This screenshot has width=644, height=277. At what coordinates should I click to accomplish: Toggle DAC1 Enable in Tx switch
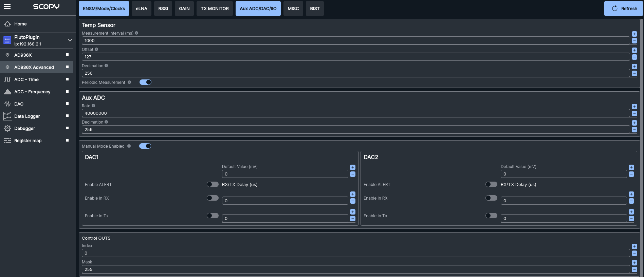(213, 216)
